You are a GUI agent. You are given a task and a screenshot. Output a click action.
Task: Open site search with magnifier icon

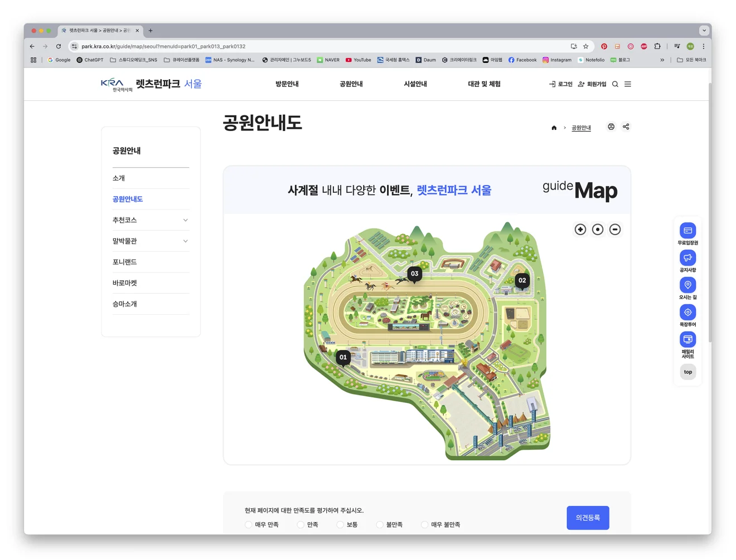(615, 84)
